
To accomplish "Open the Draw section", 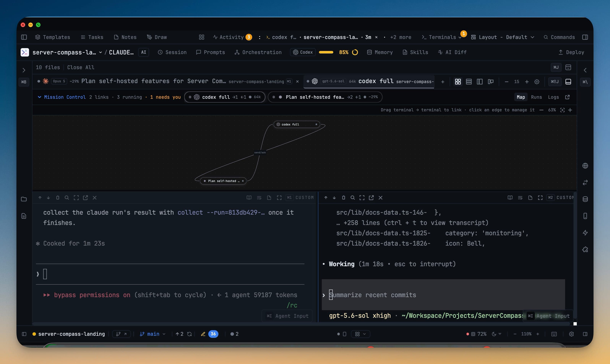I will tap(157, 37).
